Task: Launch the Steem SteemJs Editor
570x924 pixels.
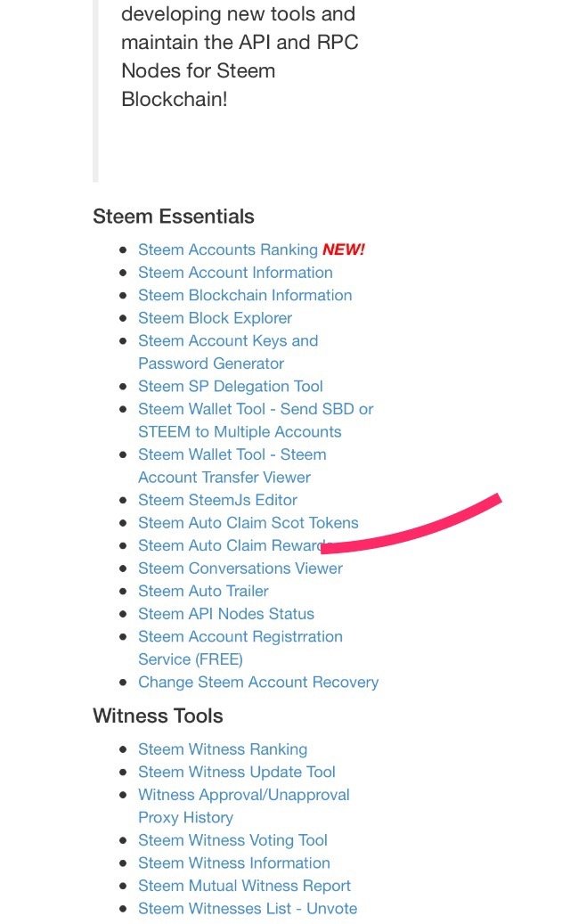Action: pyautogui.click(x=217, y=501)
